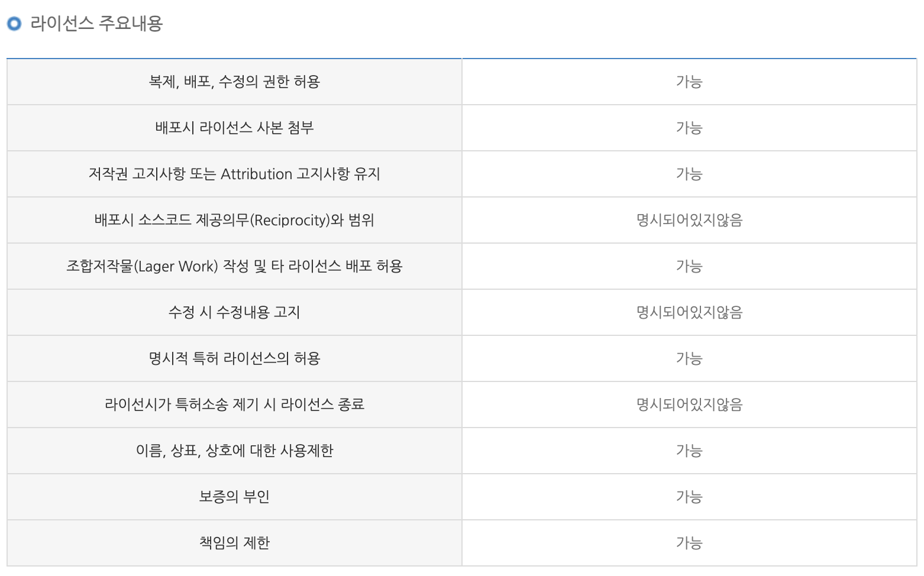
Task: Click 명시되어있지않음 value for 특허소송 제기 row
Action: coord(689,405)
